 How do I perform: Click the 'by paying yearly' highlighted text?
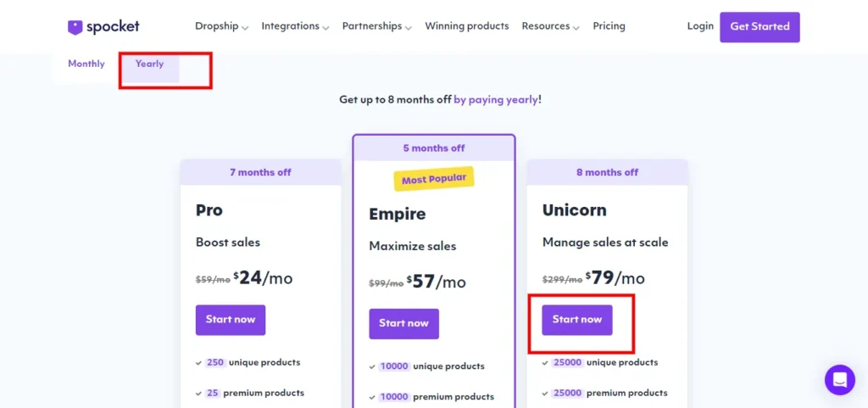coord(496,100)
